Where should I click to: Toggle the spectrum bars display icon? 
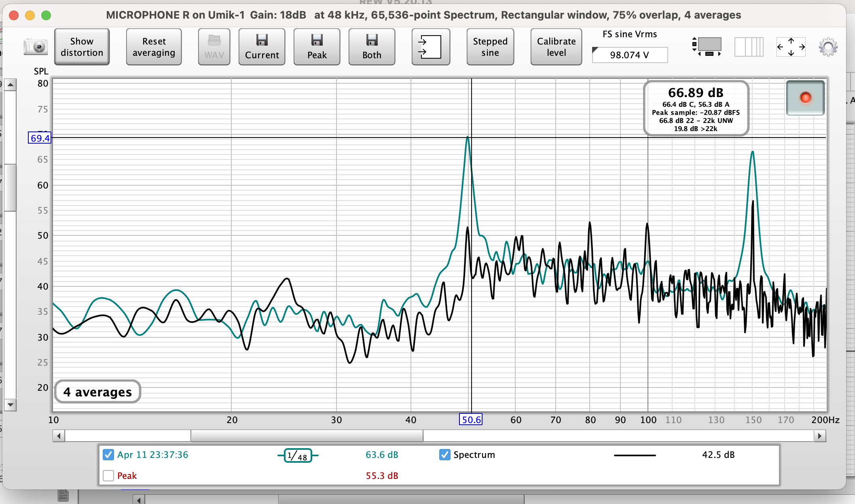pos(749,47)
